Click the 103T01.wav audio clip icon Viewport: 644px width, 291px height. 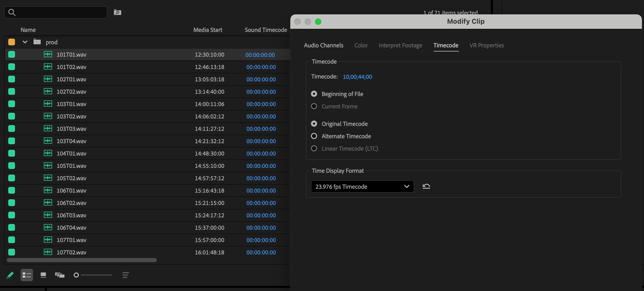pyautogui.click(x=48, y=104)
